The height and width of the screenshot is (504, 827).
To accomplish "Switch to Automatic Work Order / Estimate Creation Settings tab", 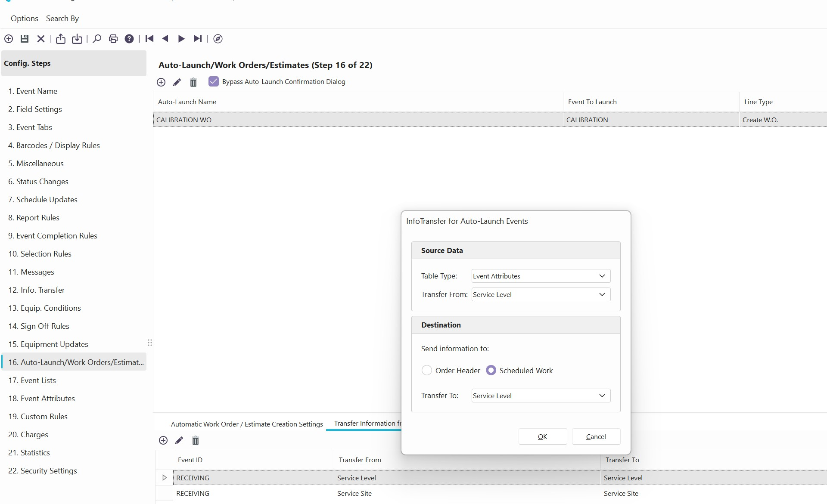I will (247, 424).
